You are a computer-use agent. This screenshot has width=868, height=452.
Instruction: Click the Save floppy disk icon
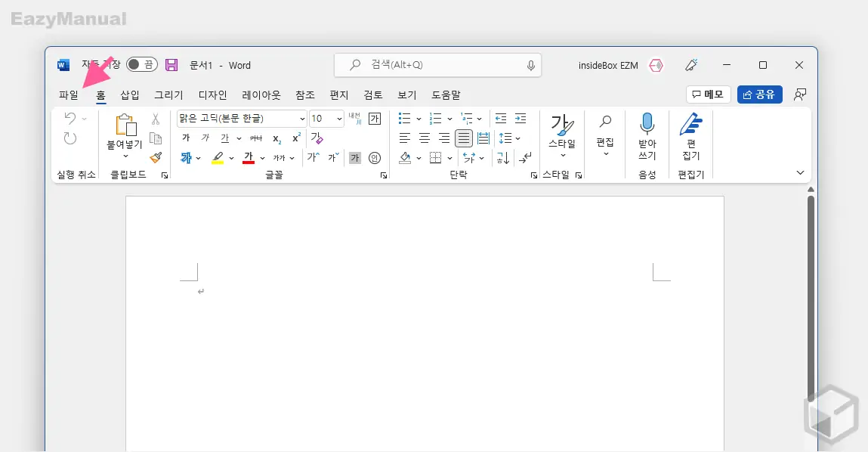(x=171, y=65)
